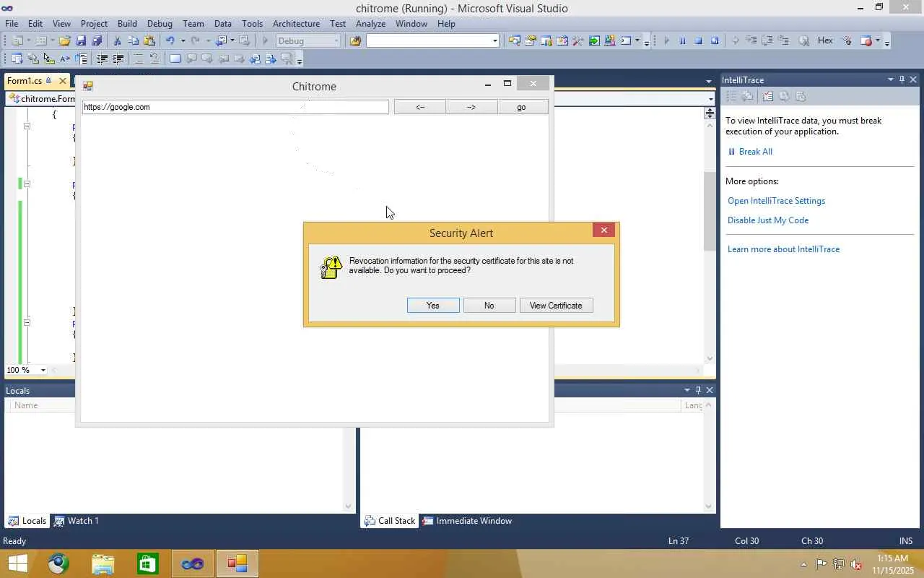The width and height of the screenshot is (924, 578).
Task: Decrease line indent in text editor toolbar
Action: (x=102, y=59)
